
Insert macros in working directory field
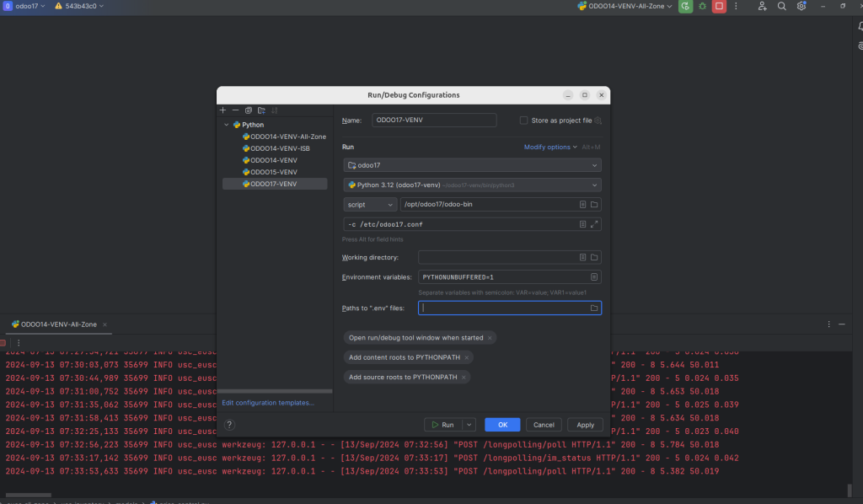pyautogui.click(x=583, y=258)
